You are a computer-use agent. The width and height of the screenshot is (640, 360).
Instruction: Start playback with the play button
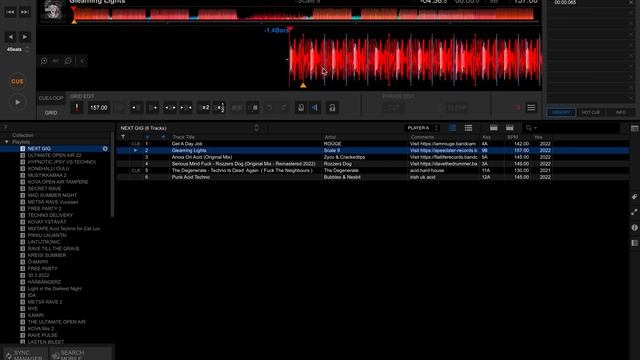tap(18, 102)
